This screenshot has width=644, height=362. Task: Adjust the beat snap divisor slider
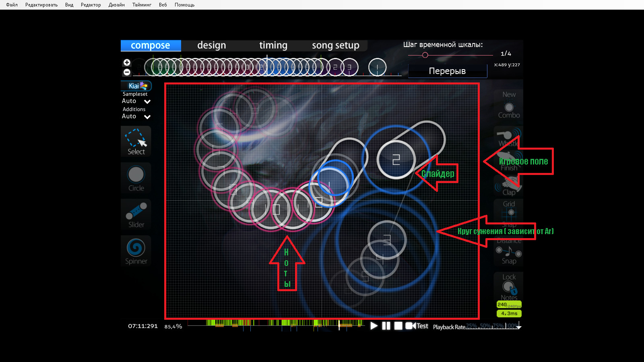click(x=425, y=55)
